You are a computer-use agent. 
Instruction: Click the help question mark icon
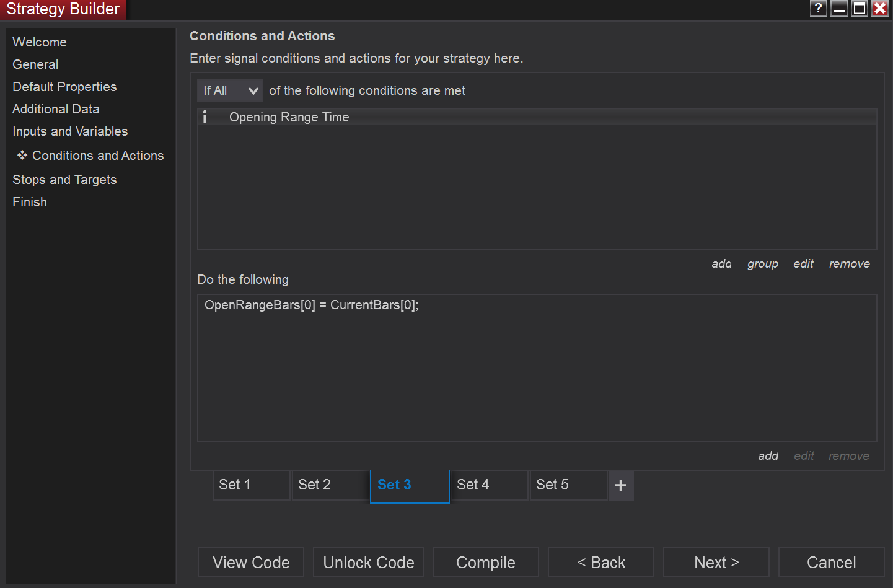[x=818, y=8]
